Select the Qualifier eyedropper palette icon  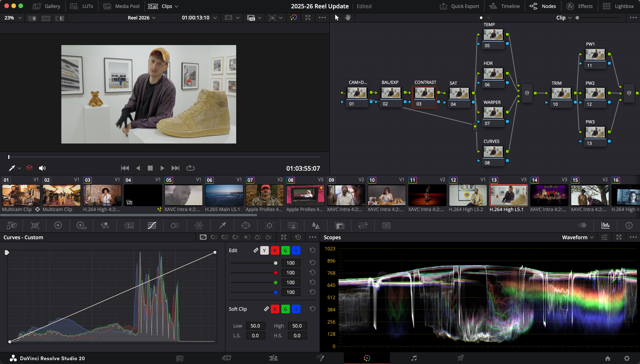click(x=222, y=226)
